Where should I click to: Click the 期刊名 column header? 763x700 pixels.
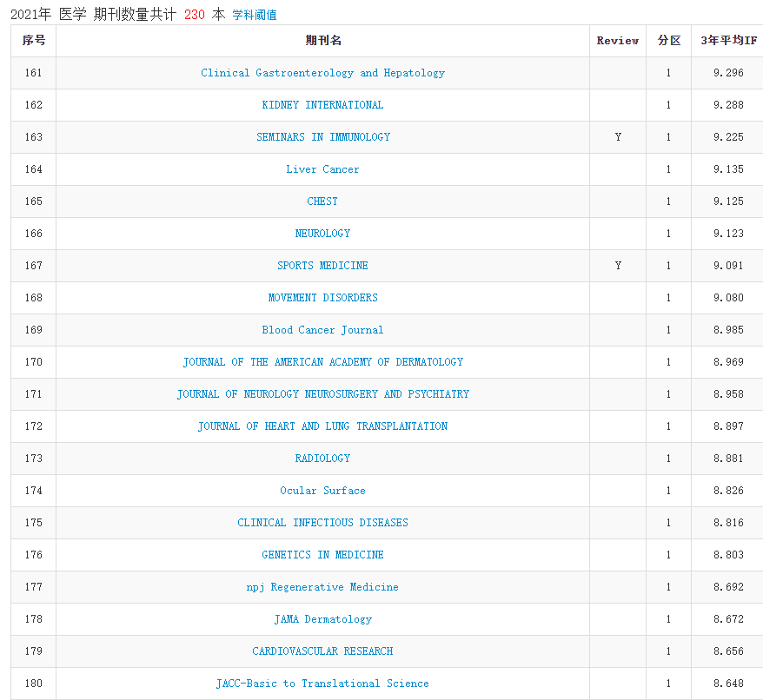pyautogui.click(x=323, y=40)
